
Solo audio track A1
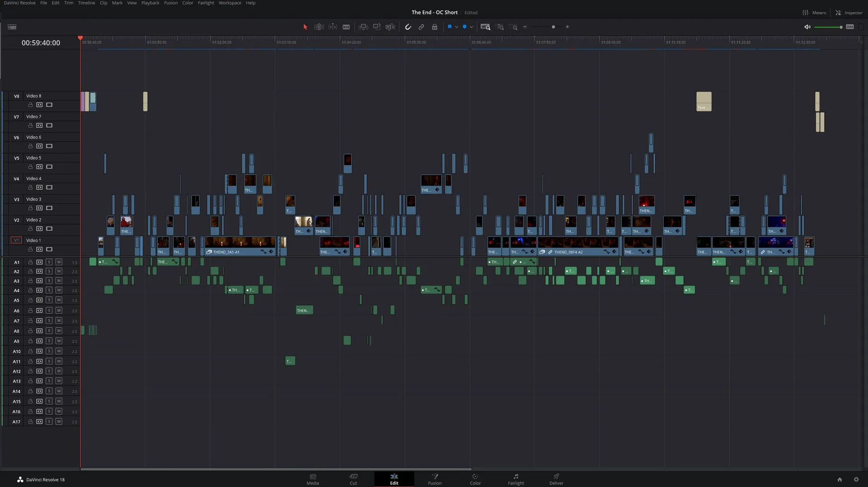(x=49, y=262)
